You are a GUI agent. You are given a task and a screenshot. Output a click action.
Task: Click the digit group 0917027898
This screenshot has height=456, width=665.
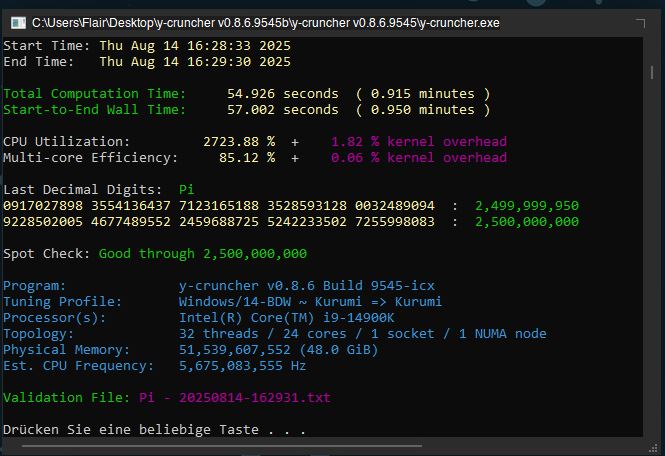(43, 206)
